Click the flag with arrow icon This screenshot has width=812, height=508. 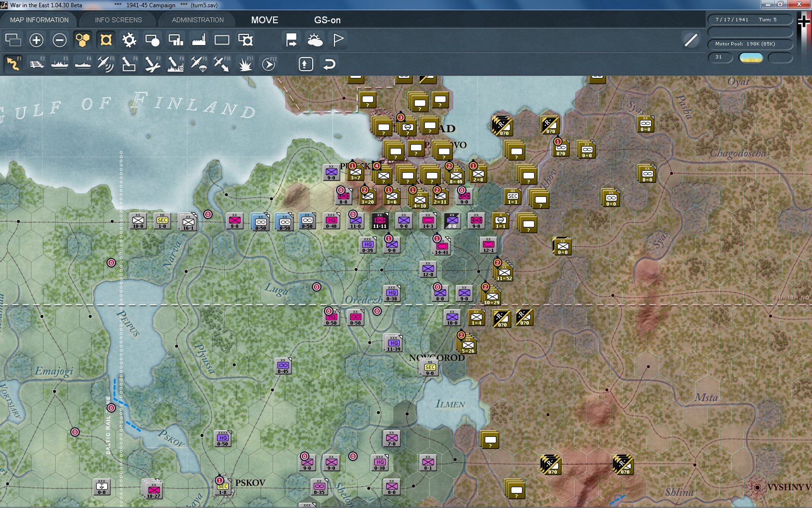click(291, 40)
